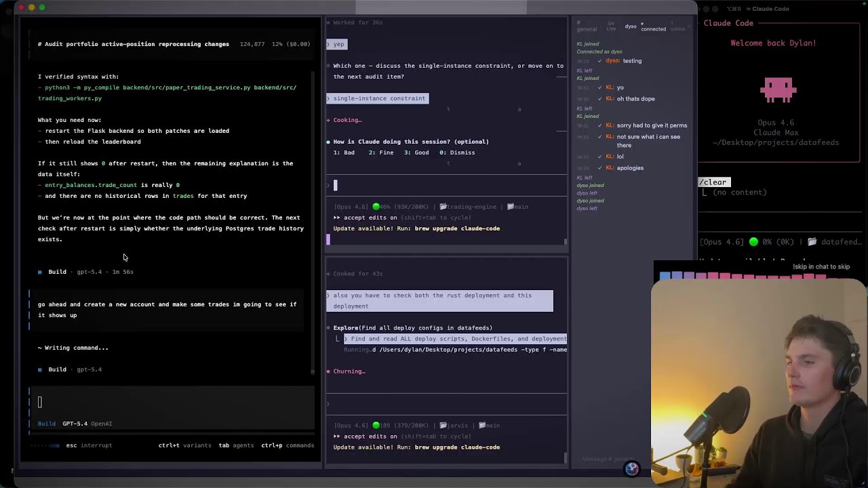Click the double-arrow icon in trading-engine accept edits line
The width and height of the screenshot is (868, 488).
tap(337, 218)
